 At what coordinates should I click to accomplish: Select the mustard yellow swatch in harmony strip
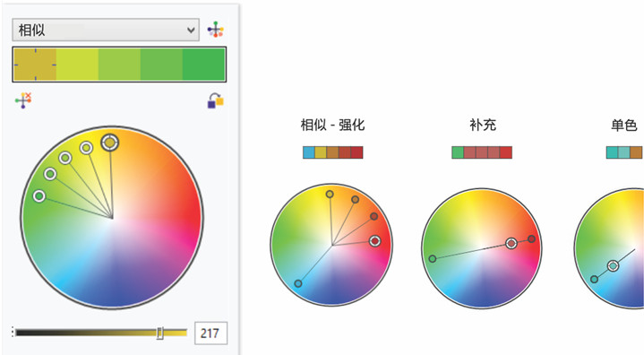point(35,65)
